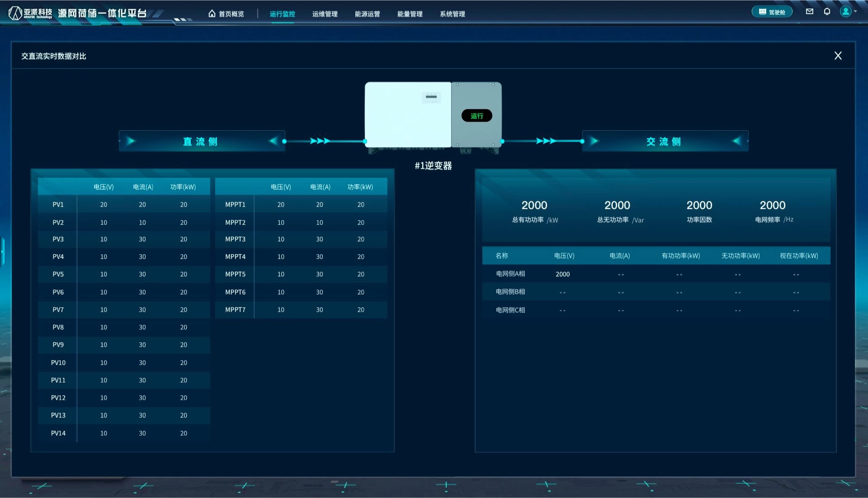Click the 总无功功率 label
Viewport: 868px width, 498px height.
(613, 220)
